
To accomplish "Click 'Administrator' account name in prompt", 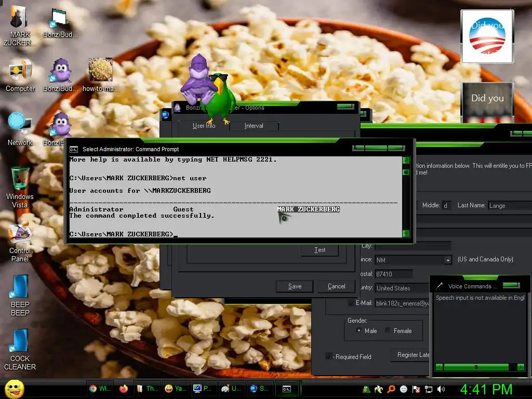I will coord(96,209).
